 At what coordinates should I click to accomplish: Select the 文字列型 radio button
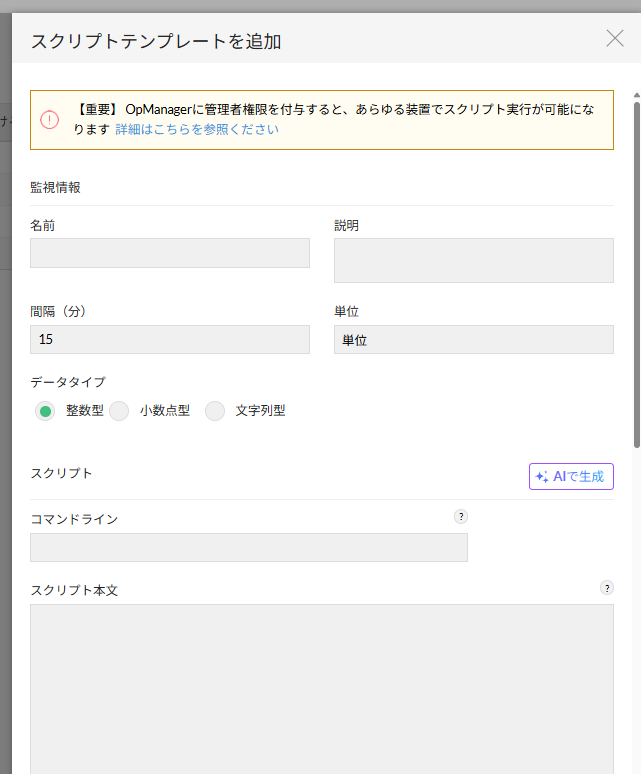[x=215, y=411]
